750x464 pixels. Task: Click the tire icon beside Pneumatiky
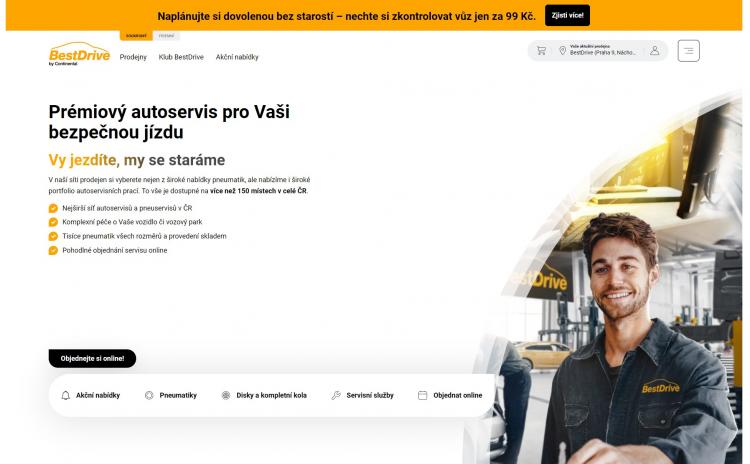pos(149,395)
